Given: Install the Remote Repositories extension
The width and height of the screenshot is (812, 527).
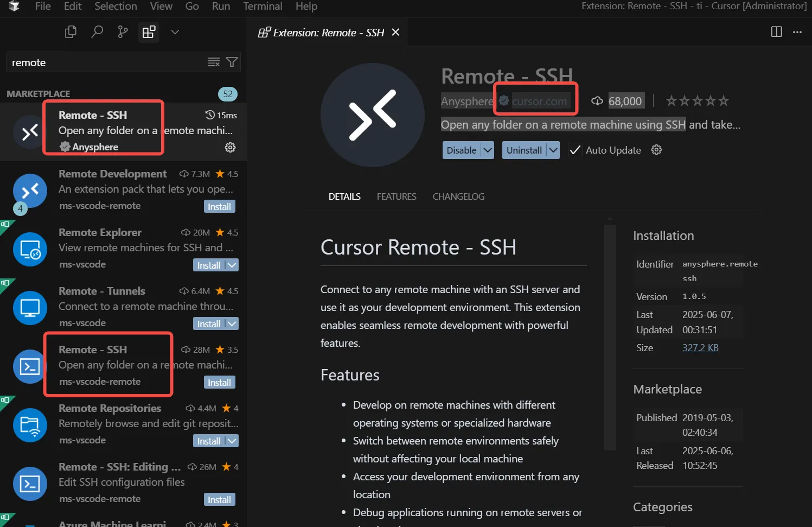Looking at the screenshot, I should pyautogui.click(x=209, y=441).
